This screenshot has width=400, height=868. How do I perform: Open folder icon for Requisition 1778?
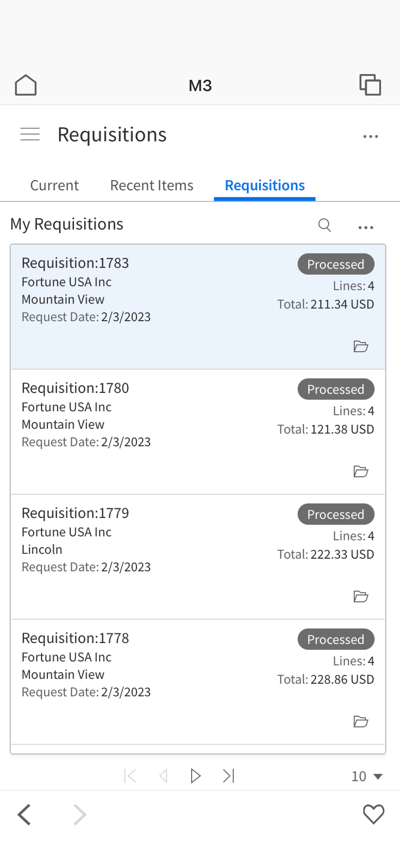[x=361, y=721]
